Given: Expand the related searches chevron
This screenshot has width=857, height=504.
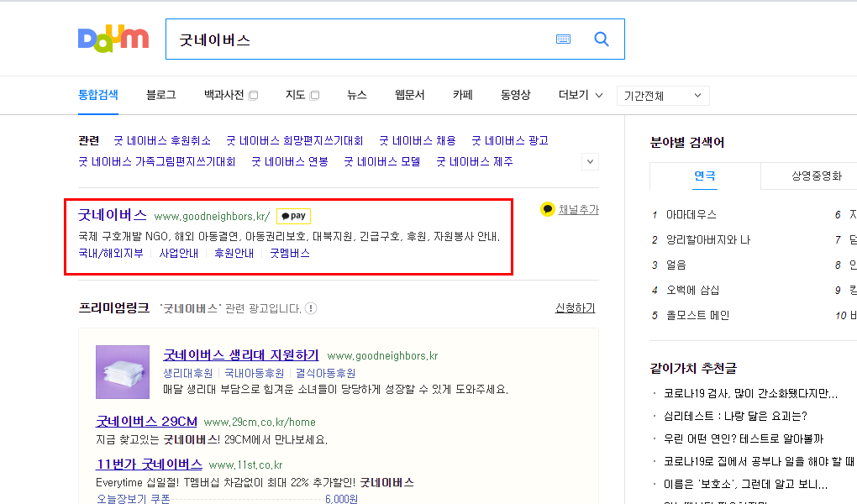Looking at the screenshot, I should click(x=590, y=162).
